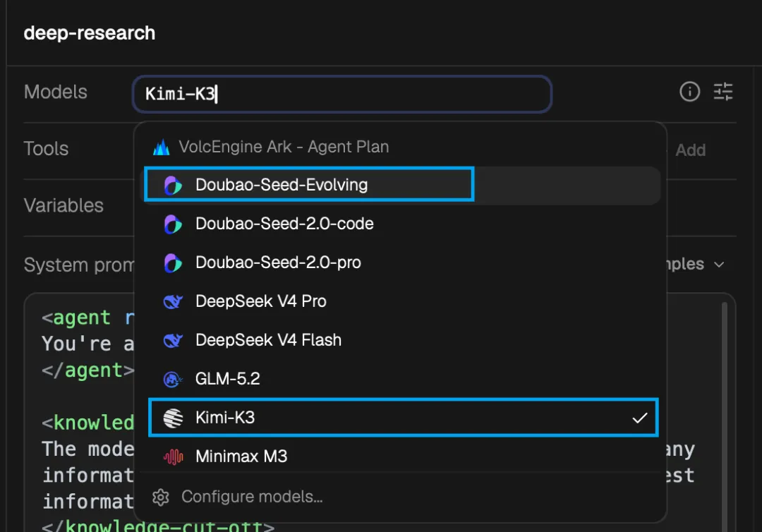
Task: Select the DeepSeek V4 Pro model
Action: [x=402, y=302]
